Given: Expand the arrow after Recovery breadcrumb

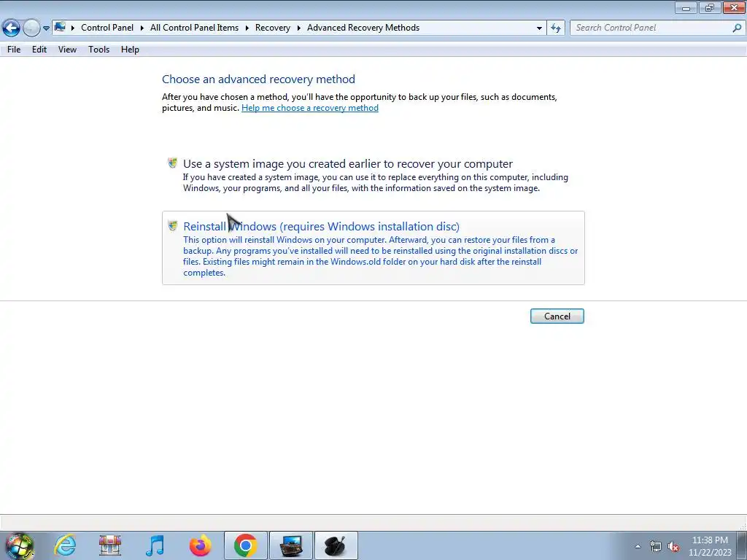Looking at the screenshot, I should pos(298,28).
